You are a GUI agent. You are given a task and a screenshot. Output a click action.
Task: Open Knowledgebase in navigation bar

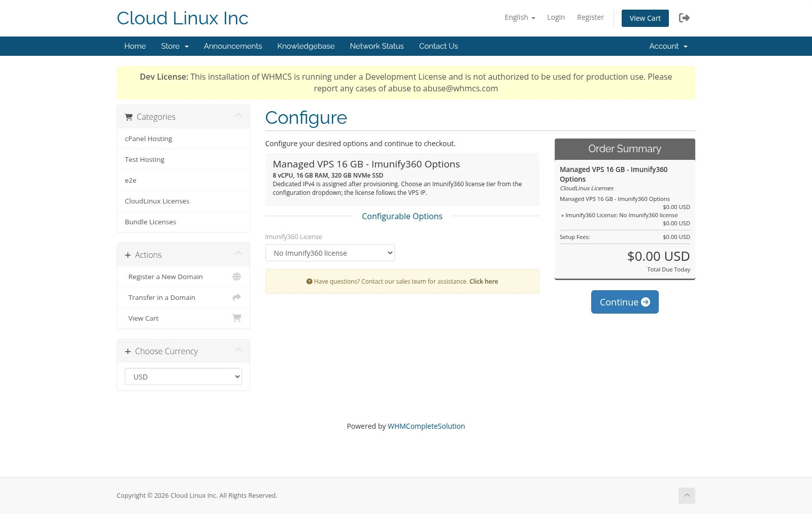[306, 46]
